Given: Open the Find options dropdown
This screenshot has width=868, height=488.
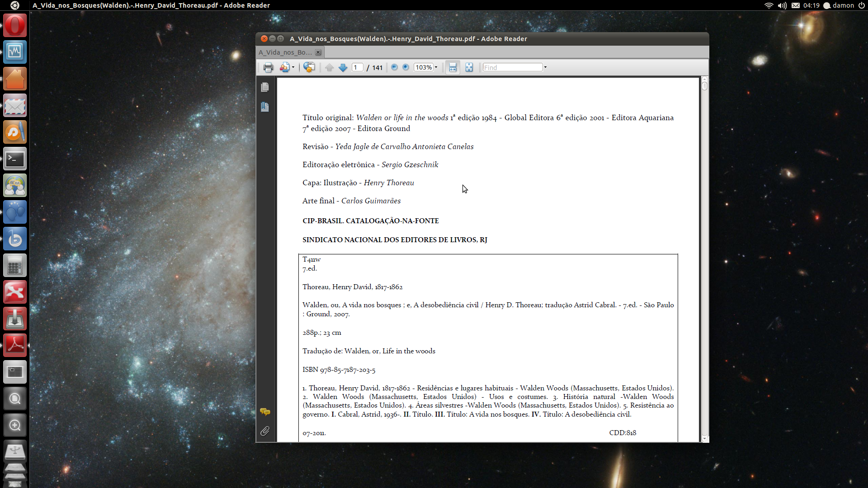Looking at the screenshot, I should point(546,67).
